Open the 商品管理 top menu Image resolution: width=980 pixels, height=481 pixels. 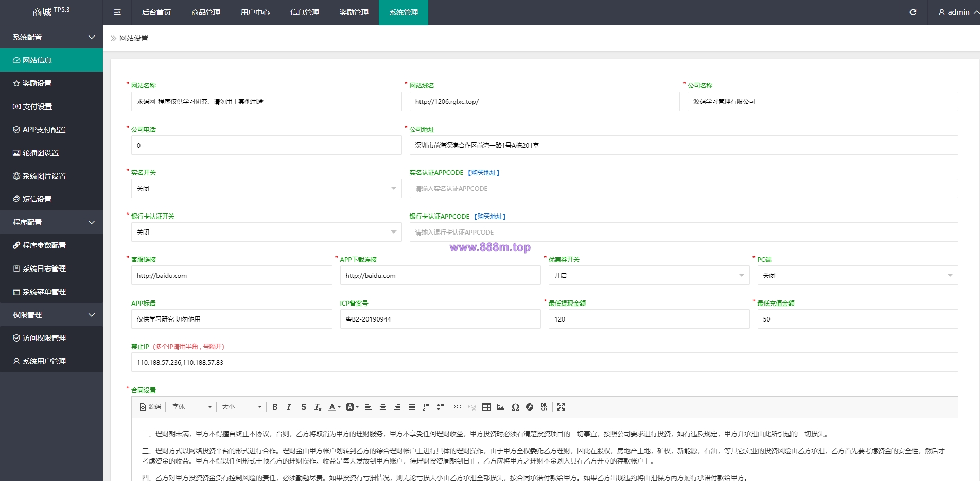click(x=206, y=12)
